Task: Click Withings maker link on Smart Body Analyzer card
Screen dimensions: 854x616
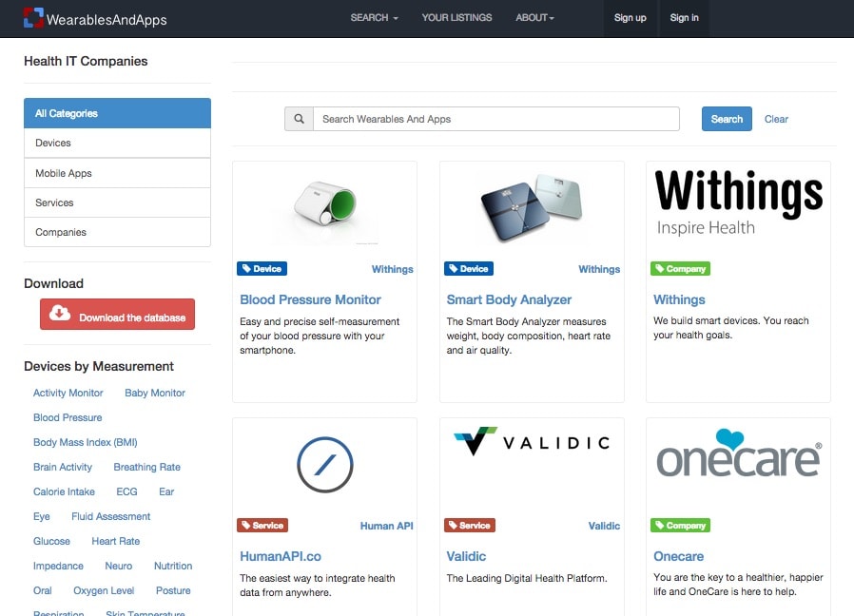Action: [x=599, y=269]
